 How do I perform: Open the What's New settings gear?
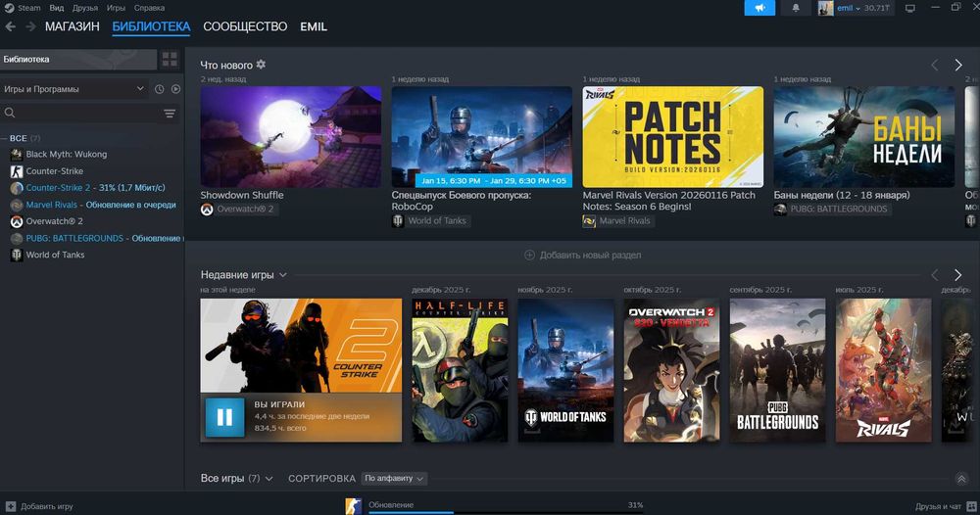261,65
